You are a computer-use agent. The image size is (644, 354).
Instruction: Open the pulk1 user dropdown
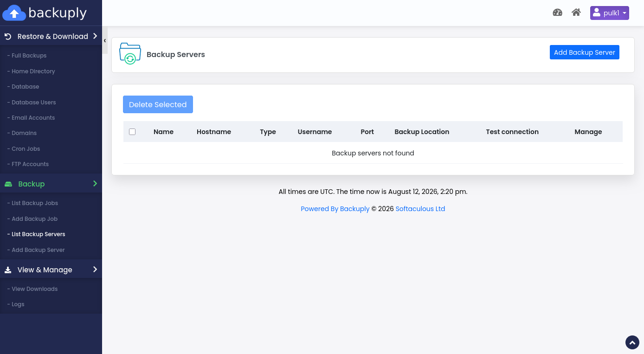609,13
